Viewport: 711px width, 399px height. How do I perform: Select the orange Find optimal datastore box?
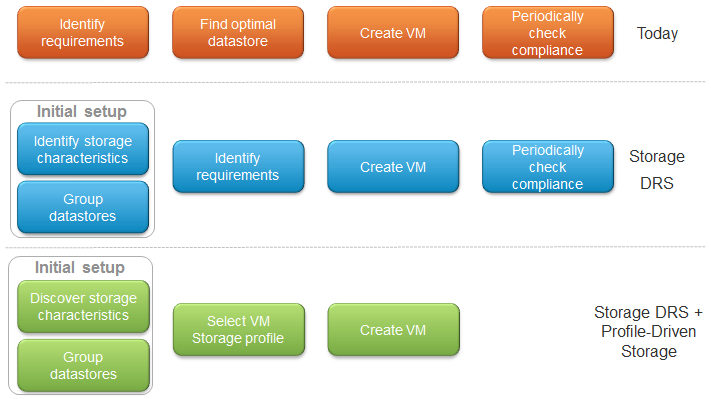(238, 33)
